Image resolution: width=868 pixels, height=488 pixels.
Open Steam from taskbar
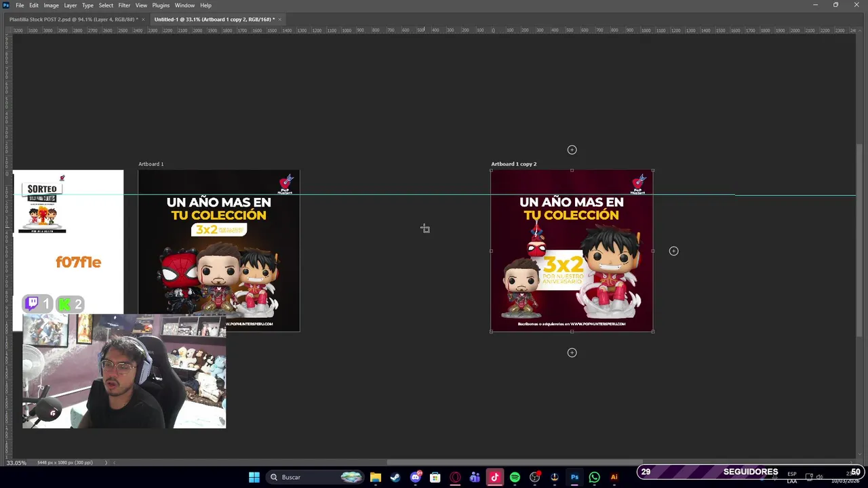click(x=395, y=477)
